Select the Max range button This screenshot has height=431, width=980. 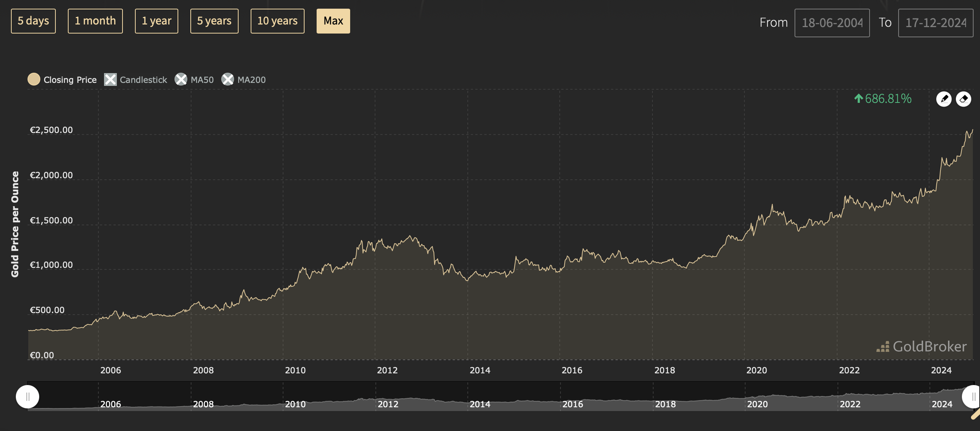(x=333, y=21)
